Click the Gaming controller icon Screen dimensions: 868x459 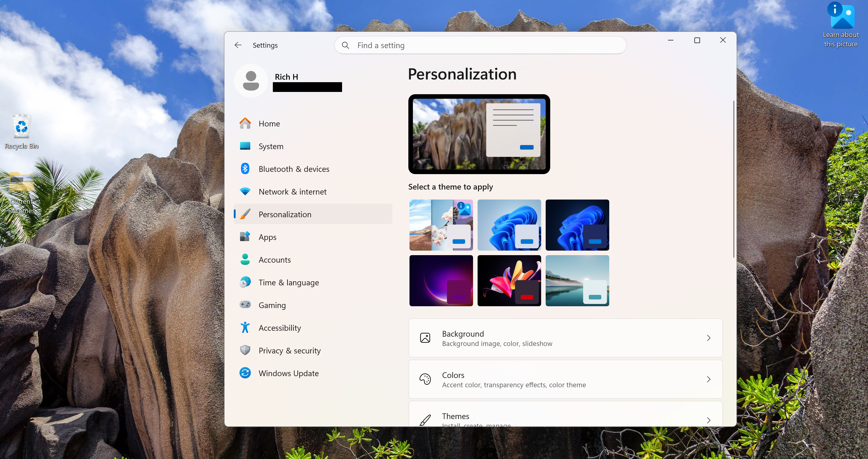click(245, 305)
